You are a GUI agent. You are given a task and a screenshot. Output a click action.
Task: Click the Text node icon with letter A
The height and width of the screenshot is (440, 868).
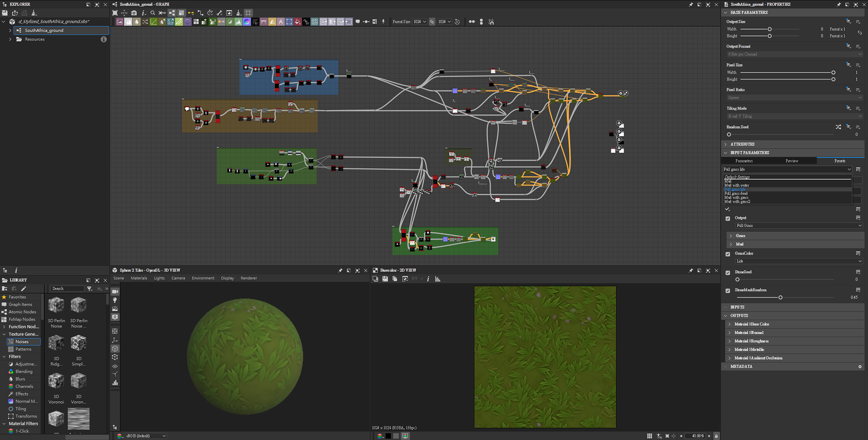(x=281, y=22)
